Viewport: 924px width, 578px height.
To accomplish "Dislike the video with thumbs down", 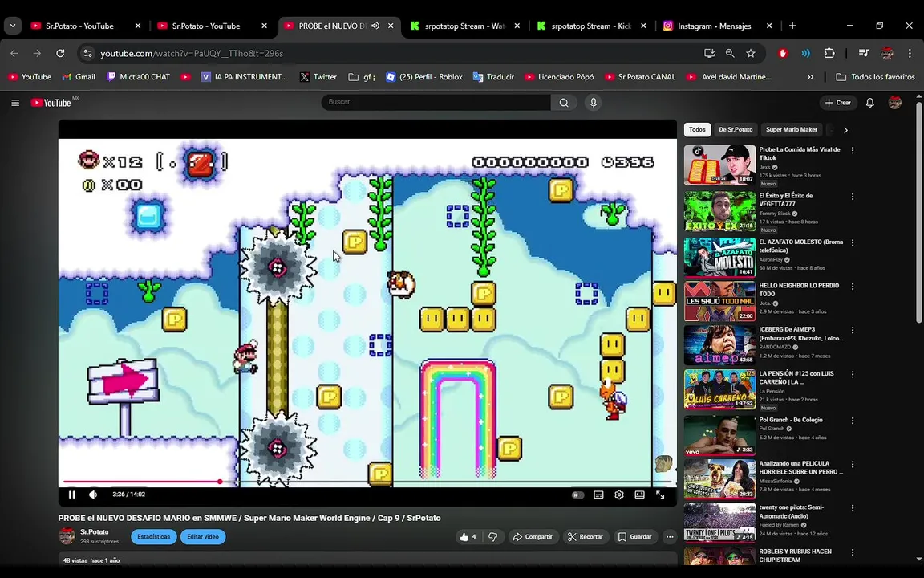I will click(492, 537).
